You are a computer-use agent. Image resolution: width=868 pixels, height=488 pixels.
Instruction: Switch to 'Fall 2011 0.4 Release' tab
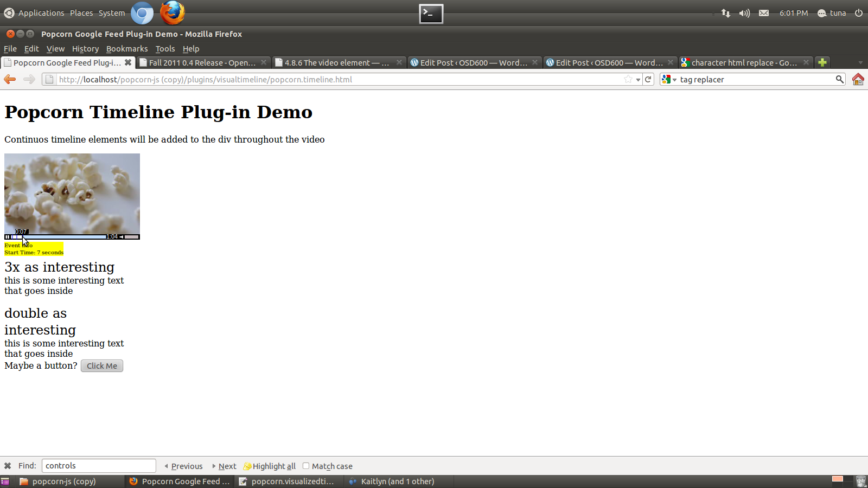pyautogui.click(x=203, y=62)
